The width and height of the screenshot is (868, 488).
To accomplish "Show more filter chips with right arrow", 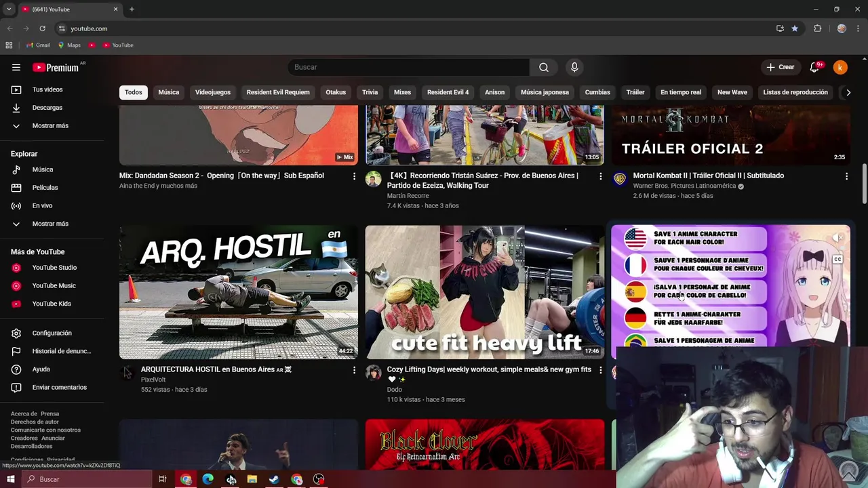I will click(x=848, y=92).
